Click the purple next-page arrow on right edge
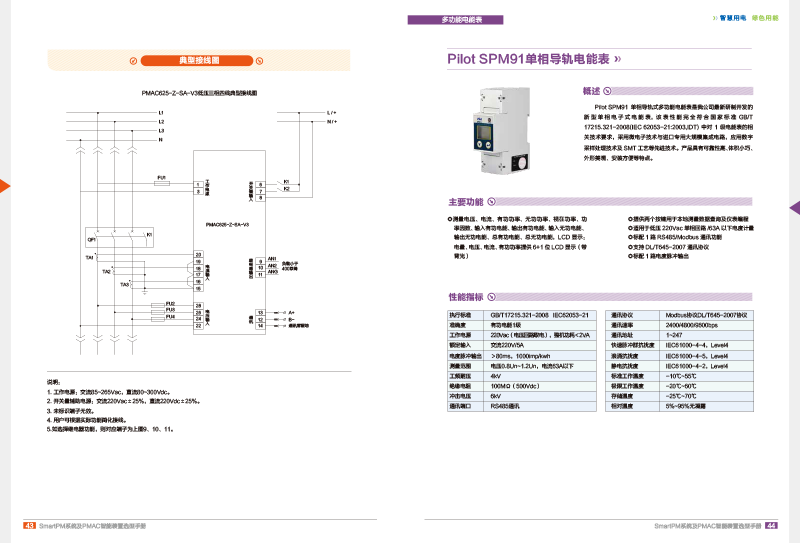Image resolution: width=800 pixels, height=543 pixels. 795,208
